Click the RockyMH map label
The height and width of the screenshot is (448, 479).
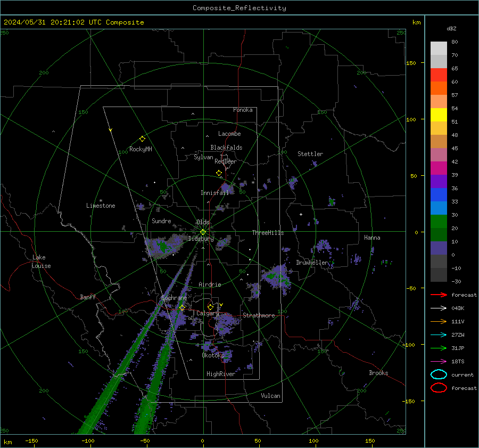[141, 149]
